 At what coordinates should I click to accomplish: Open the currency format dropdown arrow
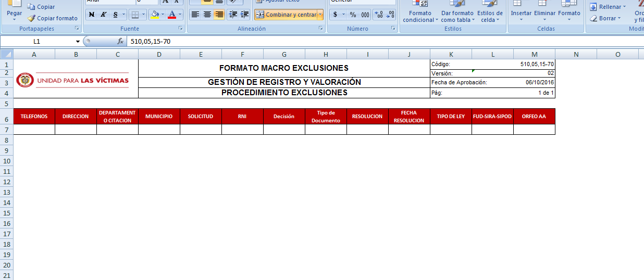[343, 15]
